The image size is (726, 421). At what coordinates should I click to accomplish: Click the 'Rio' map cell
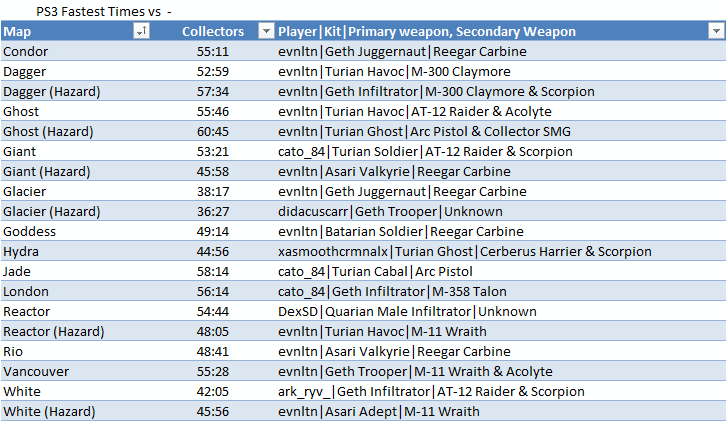coord(75,351)
